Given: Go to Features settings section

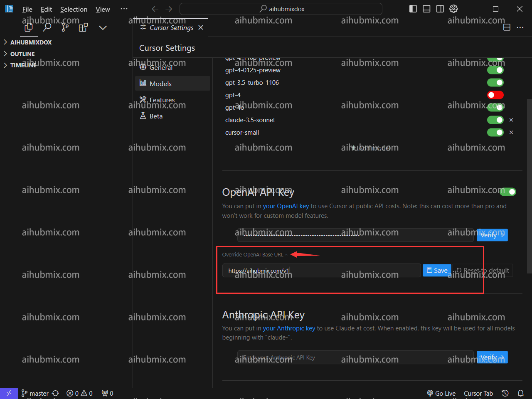Looking at the screenshot, I should (x=173, y=100).
